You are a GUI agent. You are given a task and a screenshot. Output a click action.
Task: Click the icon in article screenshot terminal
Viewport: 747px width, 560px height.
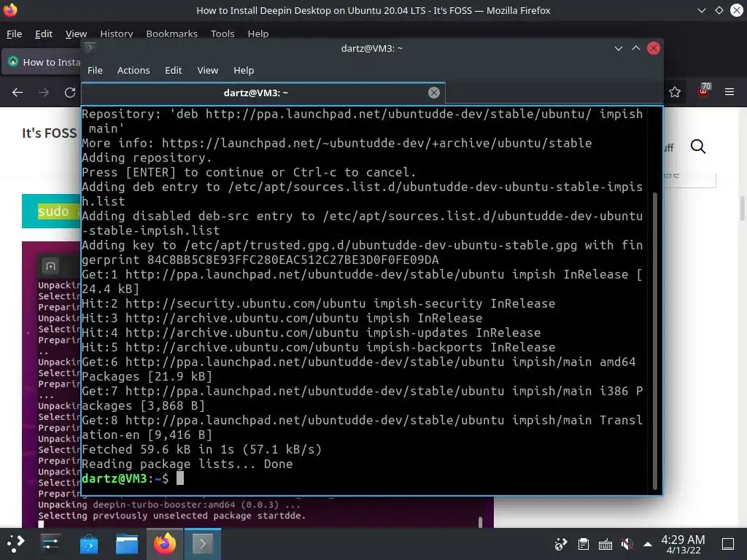pos(51,266)
